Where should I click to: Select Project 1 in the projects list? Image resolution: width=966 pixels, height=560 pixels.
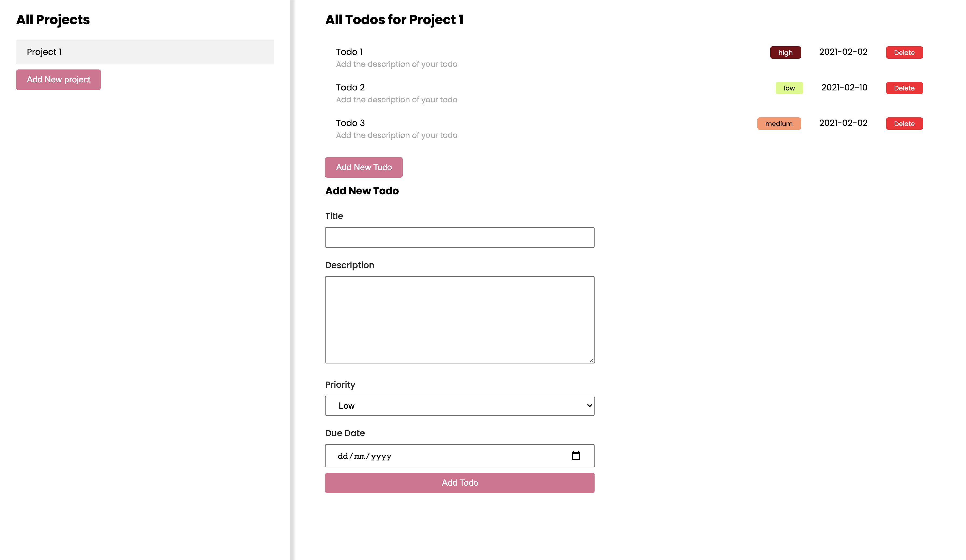pos(145,52)
